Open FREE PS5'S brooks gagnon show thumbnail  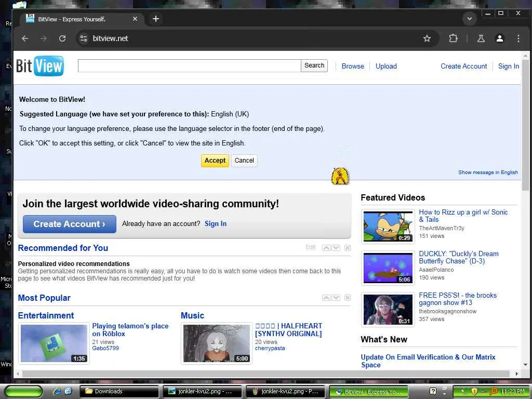(x=388, y=310)
